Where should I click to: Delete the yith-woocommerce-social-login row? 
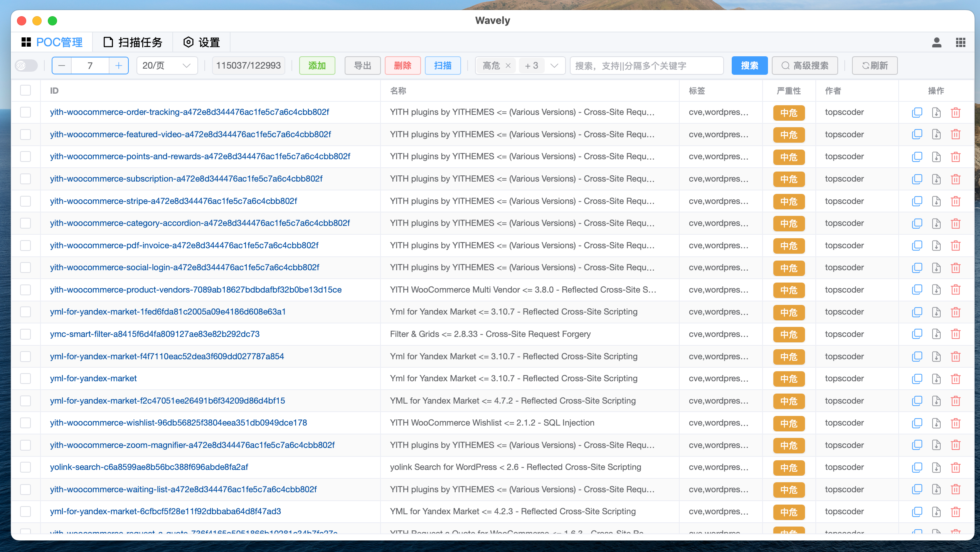point(955,268)
